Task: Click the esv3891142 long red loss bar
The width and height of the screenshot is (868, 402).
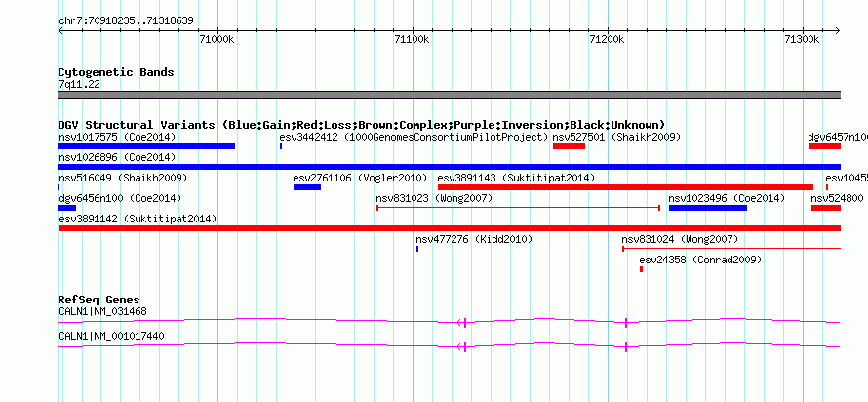Action: tap(449, 228)
